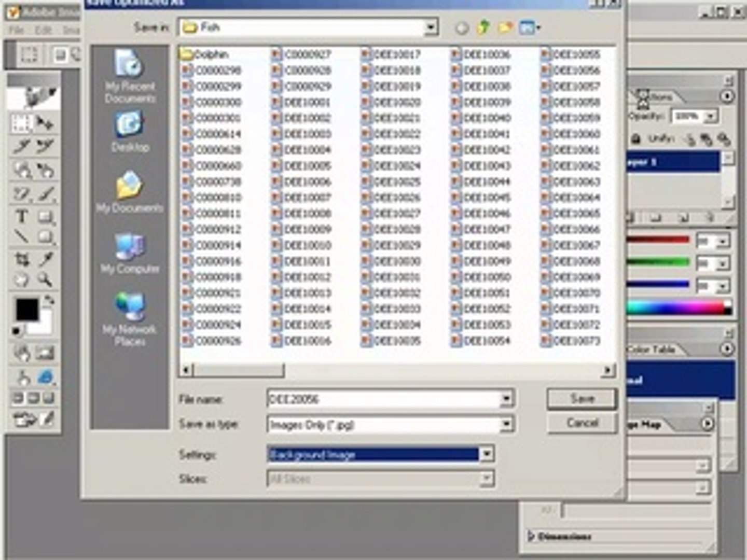This screenshot has width=747, height=560.
Task: Select the Type tool in toolbox
Action: [22, 216]
